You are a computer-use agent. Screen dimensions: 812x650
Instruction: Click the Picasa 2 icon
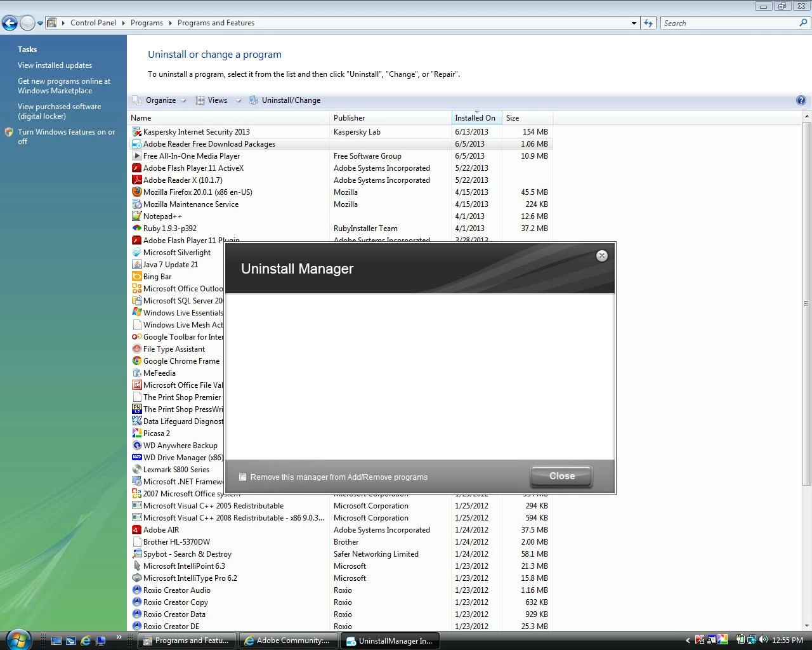pos(136,434)
